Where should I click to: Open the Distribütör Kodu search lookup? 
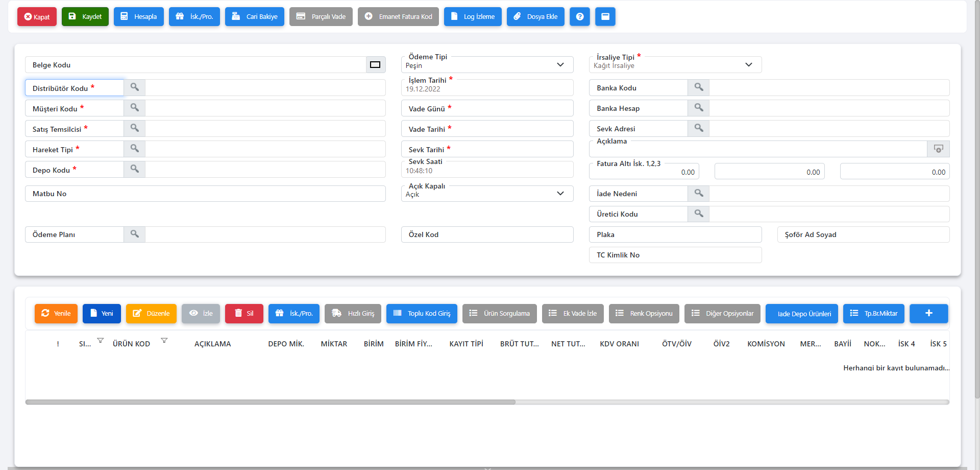click(x=134, y=87)
